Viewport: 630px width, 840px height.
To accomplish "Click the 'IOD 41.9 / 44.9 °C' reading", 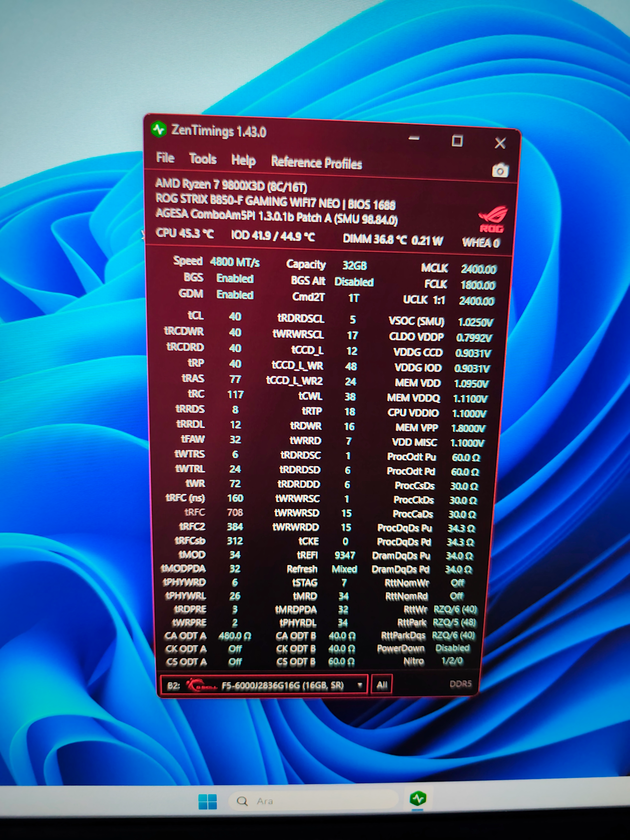I will click(273, 236).
